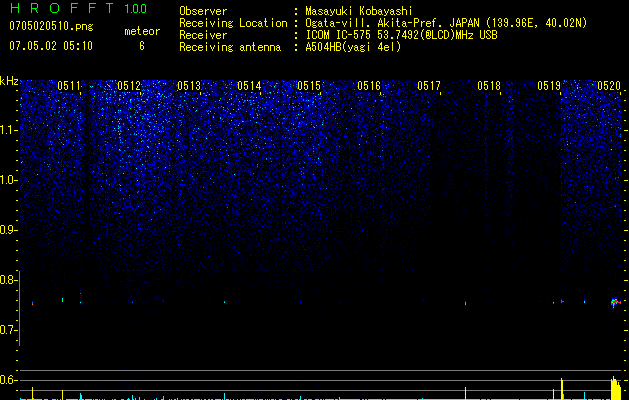Select observer name Masayuki Kobayashi

pos(358,11)
